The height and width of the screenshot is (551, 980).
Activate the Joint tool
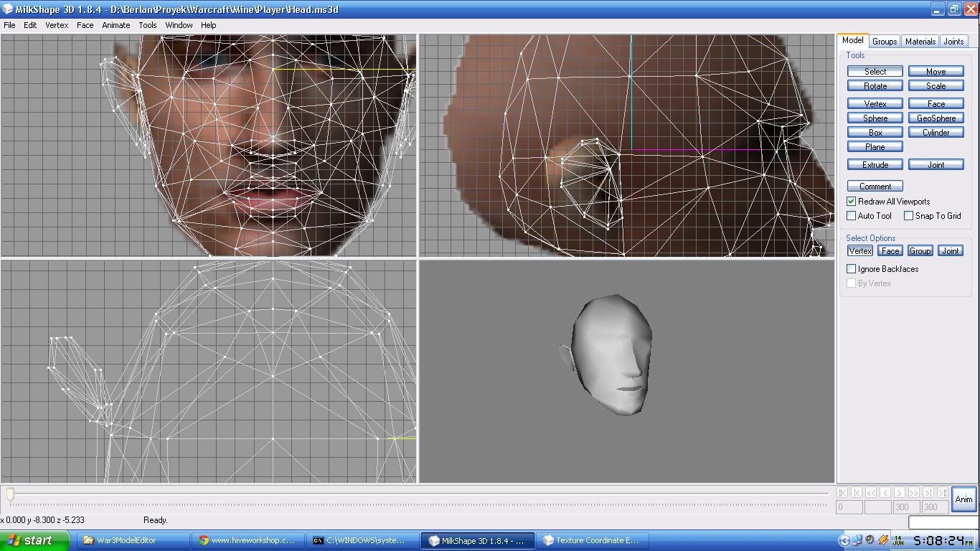(936, 164)
